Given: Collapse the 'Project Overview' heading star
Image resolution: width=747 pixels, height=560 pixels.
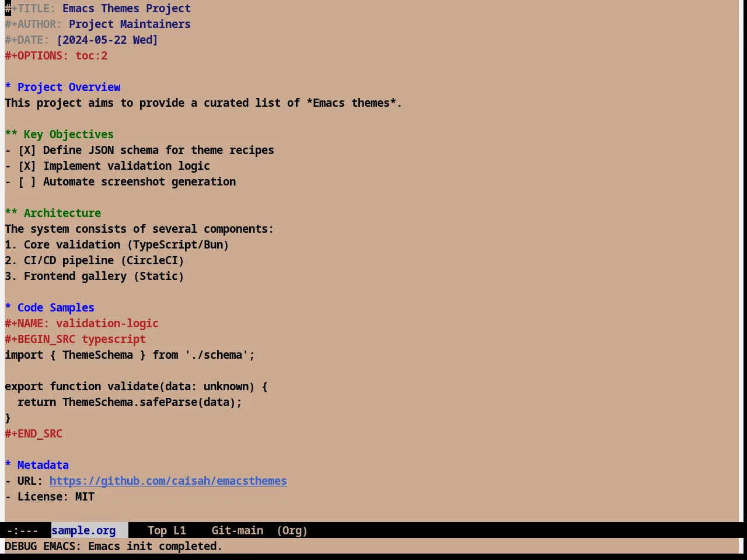Looking at the screenshot, I should point(8,87).
